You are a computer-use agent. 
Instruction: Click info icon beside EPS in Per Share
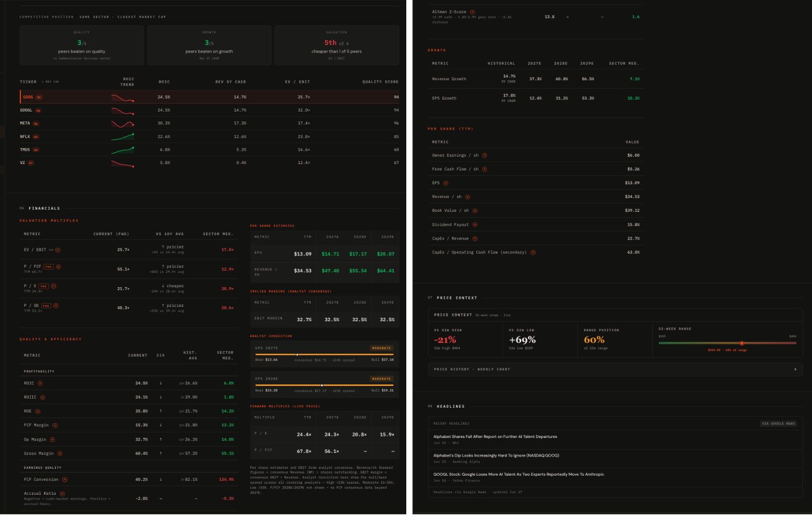(x=446, y=183)
